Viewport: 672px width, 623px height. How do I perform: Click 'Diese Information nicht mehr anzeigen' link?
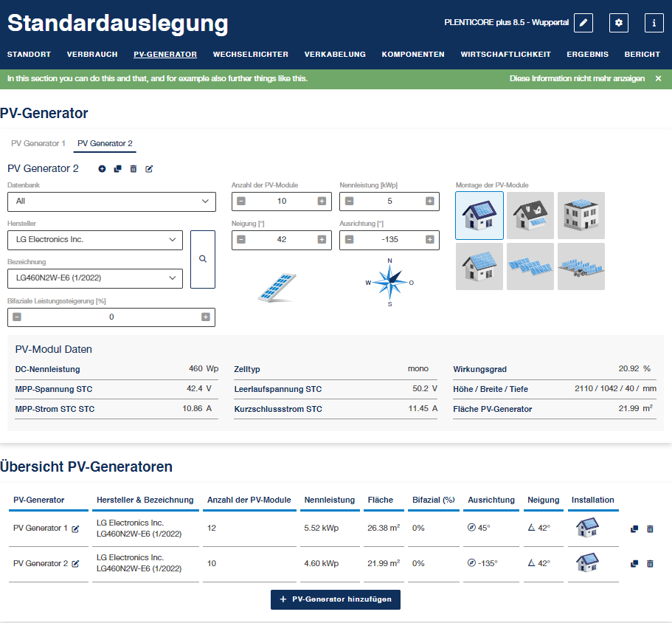577,78
